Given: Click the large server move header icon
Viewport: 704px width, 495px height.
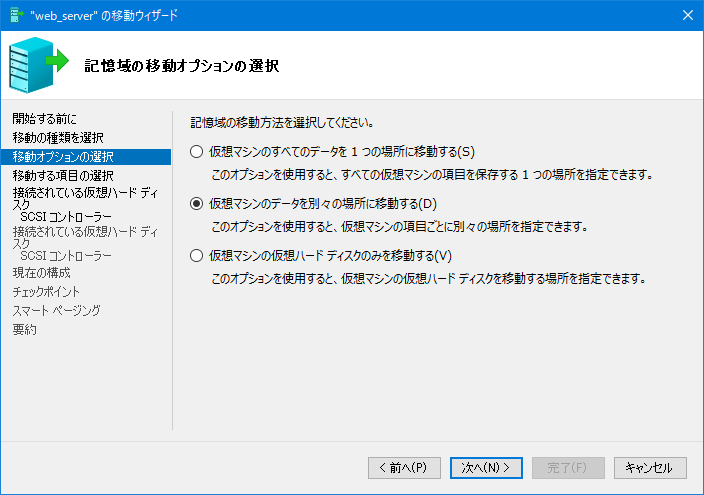Looking at the screenshot, I should 39,66.
